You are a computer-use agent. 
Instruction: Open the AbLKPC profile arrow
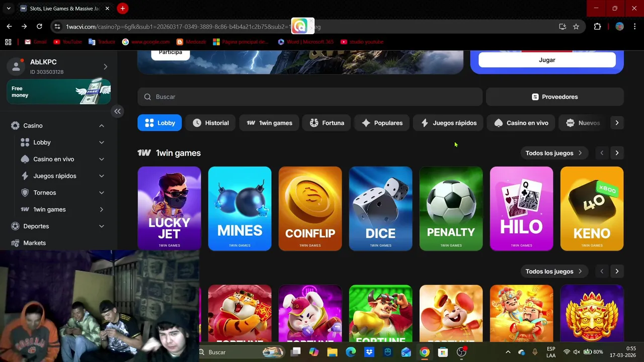coord(105,66)
